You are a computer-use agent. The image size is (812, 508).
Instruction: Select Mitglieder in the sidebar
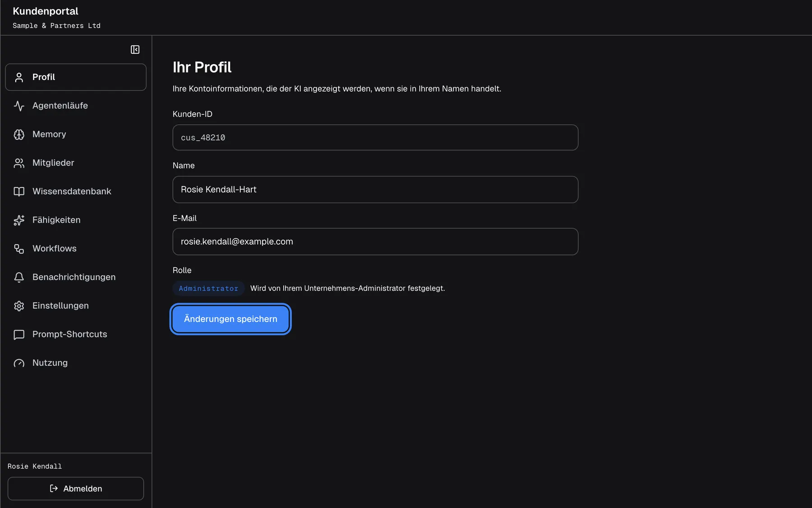pyautogui.click(x=76, y=163)
